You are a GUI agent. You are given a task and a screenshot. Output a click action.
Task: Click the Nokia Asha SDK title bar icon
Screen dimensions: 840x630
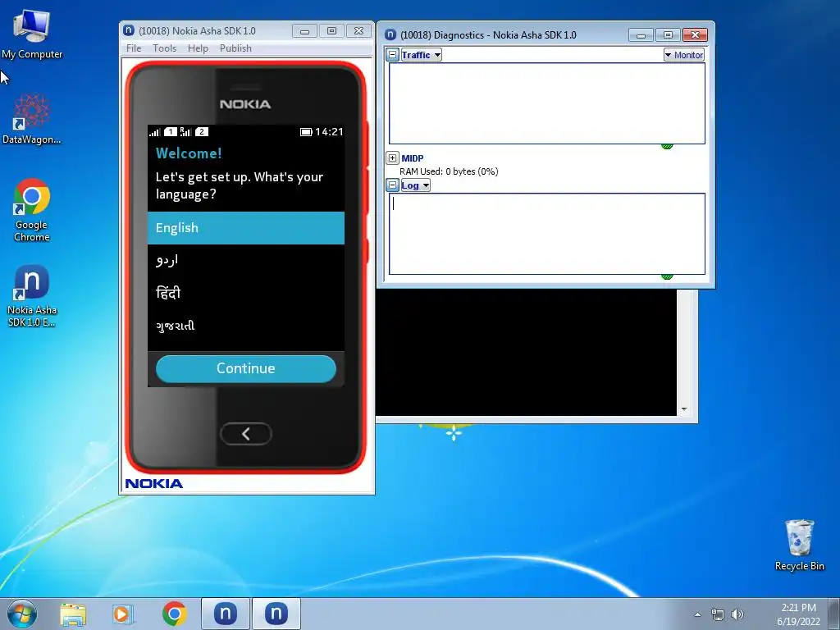[129, 30]
